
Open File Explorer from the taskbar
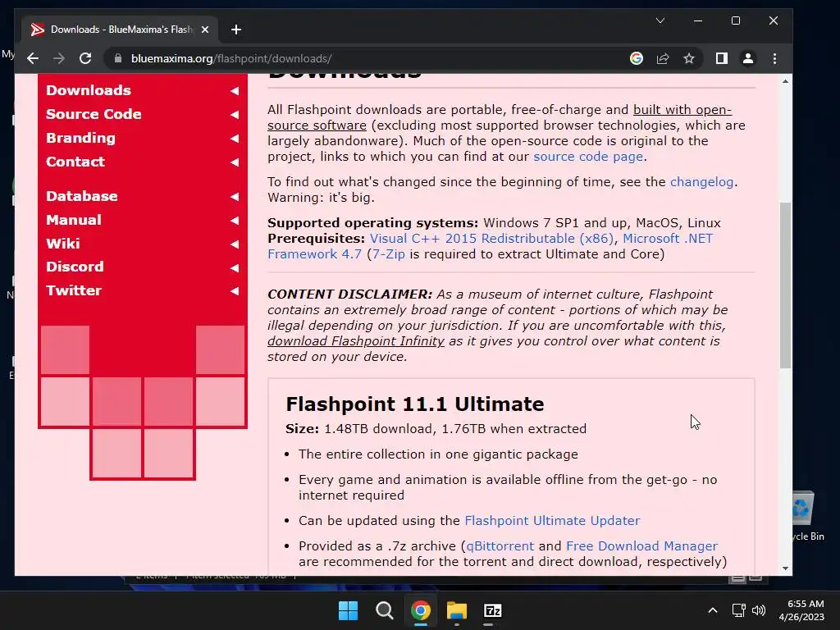[456, 610]
